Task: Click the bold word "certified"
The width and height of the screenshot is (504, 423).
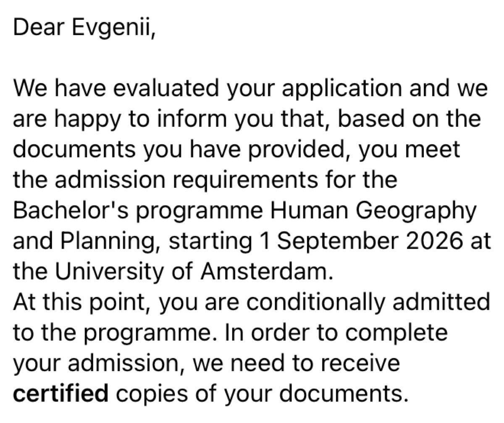Action: coord(61,393)
